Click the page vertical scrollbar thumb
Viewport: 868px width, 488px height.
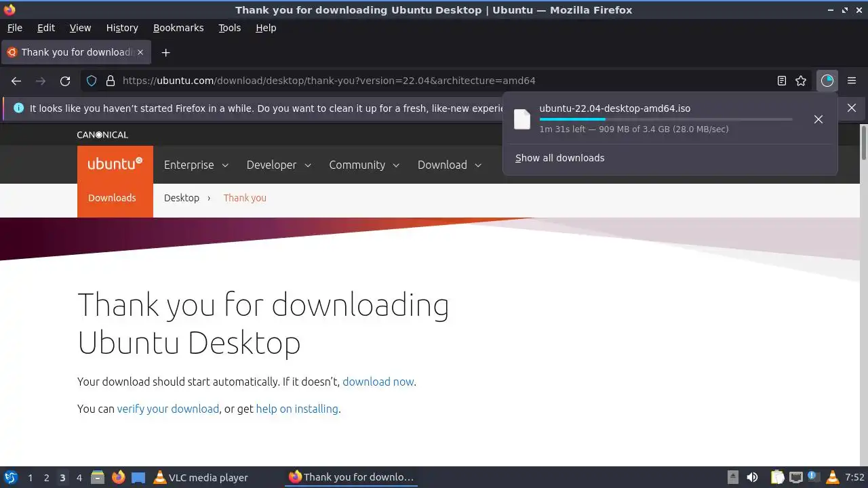(864, 142)
